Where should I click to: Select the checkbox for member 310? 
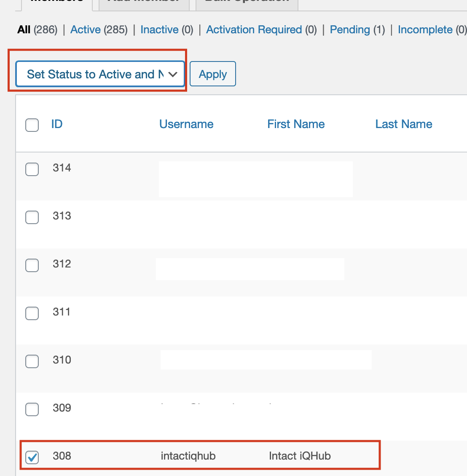(32, 361)
